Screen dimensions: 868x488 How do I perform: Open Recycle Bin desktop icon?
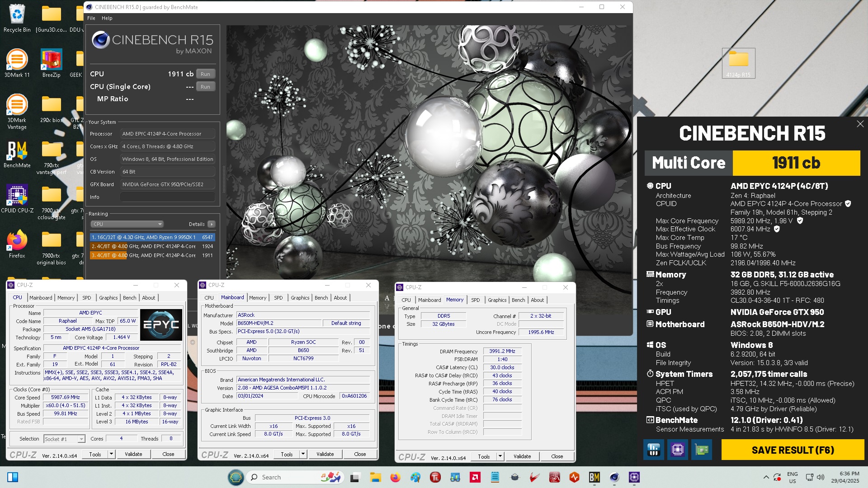[17, 18]
